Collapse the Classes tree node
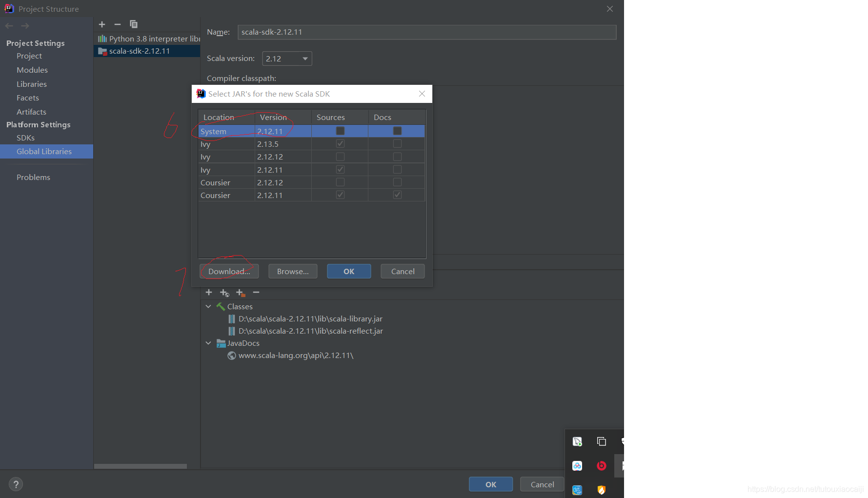 (208, 306)
